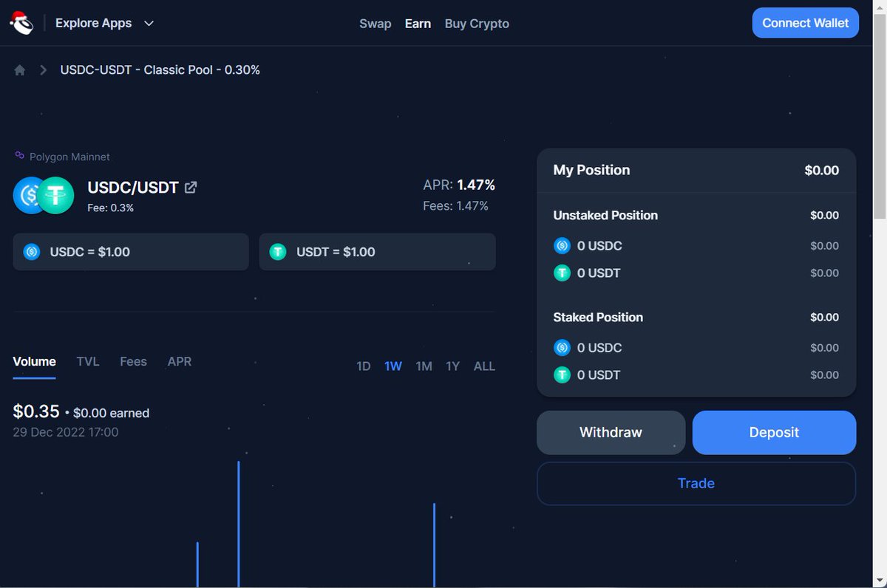The width and height of the screenshot is (887, 588).
Task: Expand the Explore Apps dropdown
Action: point(105,23)
